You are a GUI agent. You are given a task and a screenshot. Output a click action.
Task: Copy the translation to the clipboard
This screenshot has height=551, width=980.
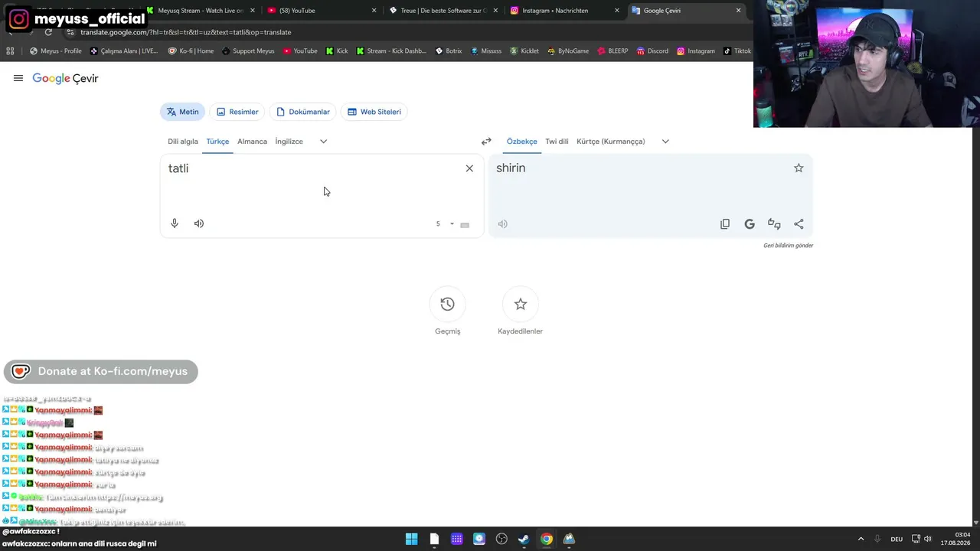(x=725, y=224)
